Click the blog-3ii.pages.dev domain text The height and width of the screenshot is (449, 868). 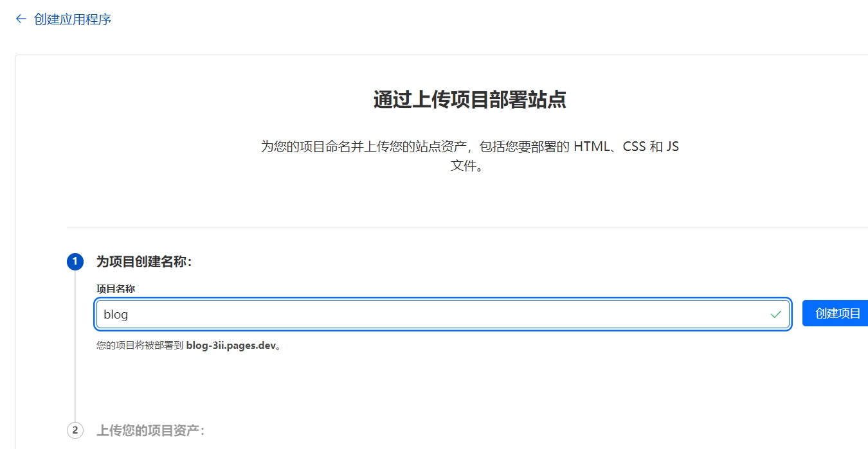pos(231,346)
